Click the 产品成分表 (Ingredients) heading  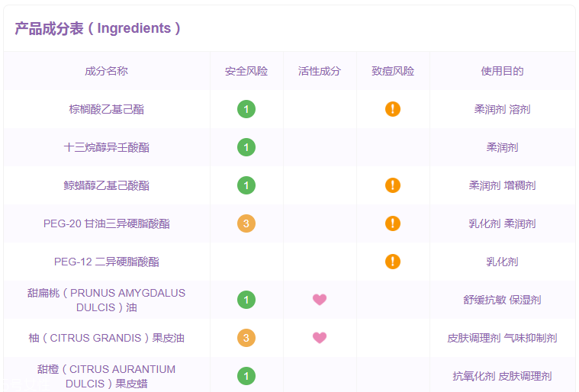coord(98,28)
